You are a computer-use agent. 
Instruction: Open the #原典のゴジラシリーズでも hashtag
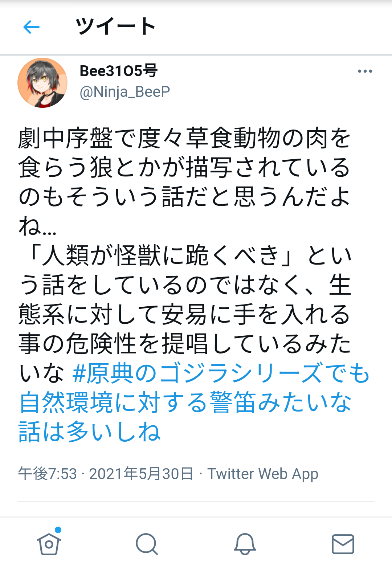tap(221, 373)
